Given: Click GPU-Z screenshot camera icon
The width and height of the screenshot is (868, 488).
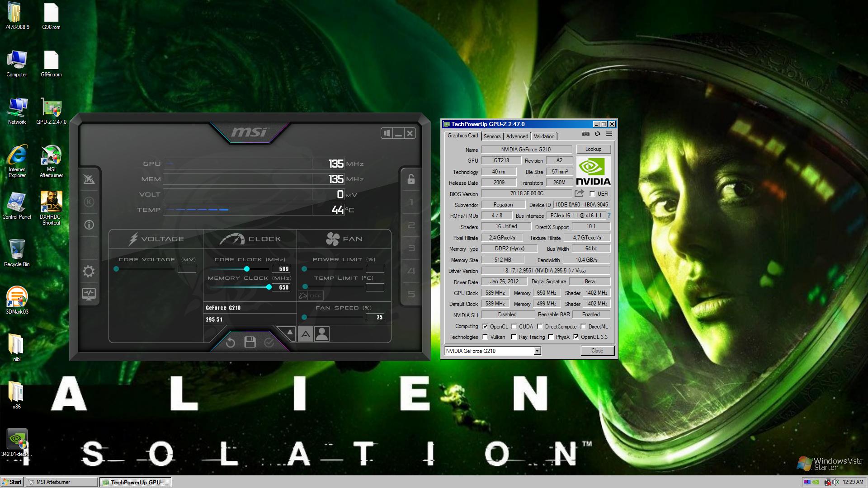Looking at the screenshot, I should 585,134.
